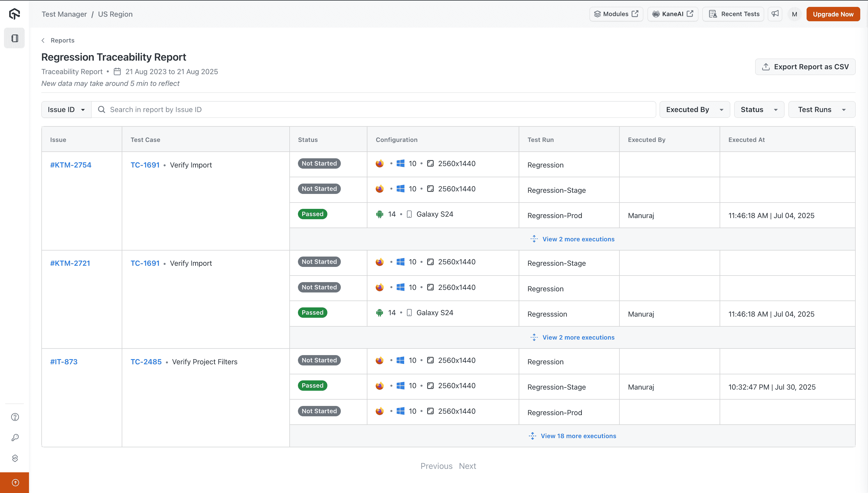Viewport: 868px width, 493px height.
Task: Open the Executed By filter dropdown
Action: (694, 109)
